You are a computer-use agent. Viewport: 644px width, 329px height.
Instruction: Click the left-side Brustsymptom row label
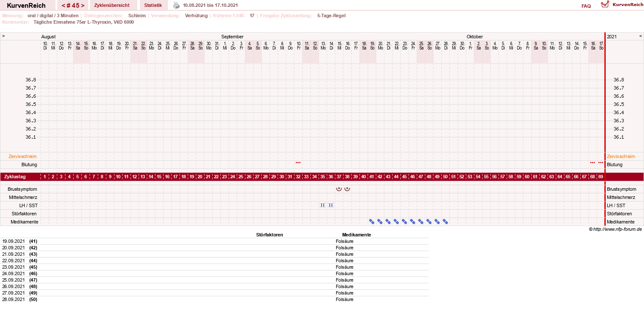22,189
